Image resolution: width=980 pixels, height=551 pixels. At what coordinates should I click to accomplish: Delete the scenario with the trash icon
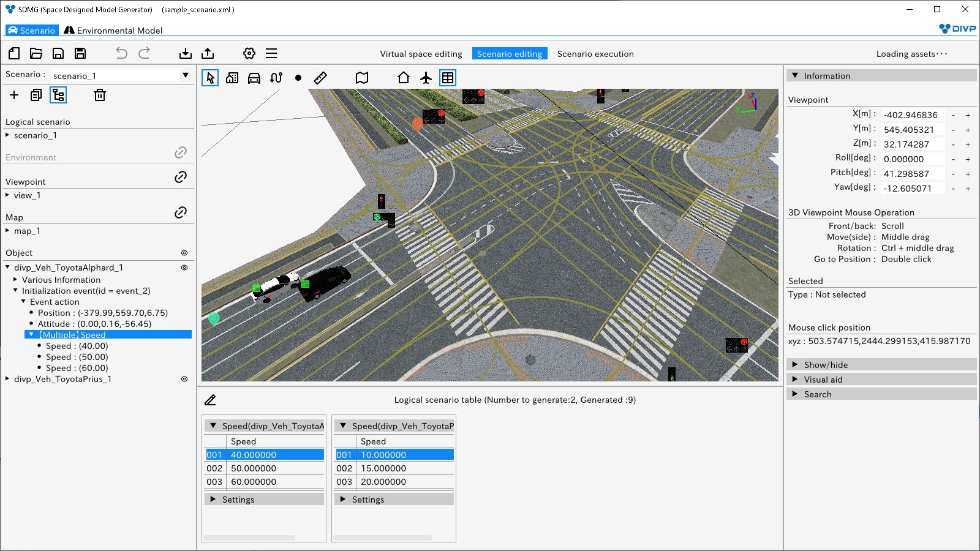pos(100,95)
